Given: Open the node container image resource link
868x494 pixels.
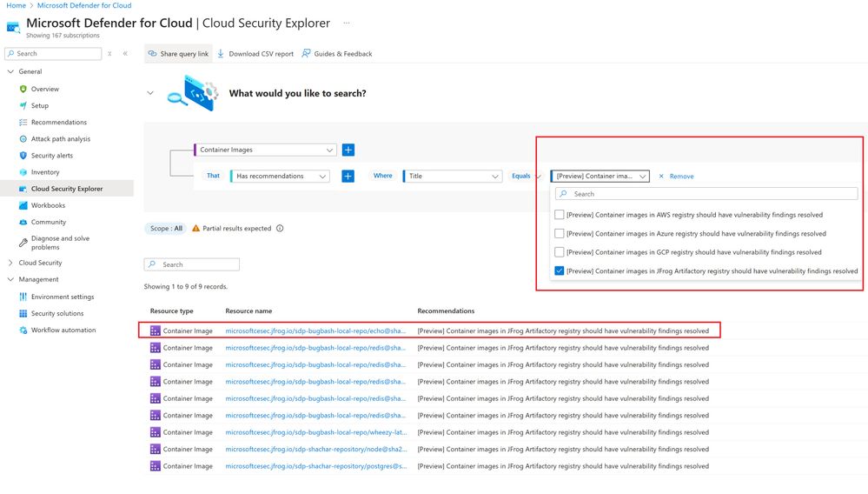Looking at the screenshot, I should [316, 449].
